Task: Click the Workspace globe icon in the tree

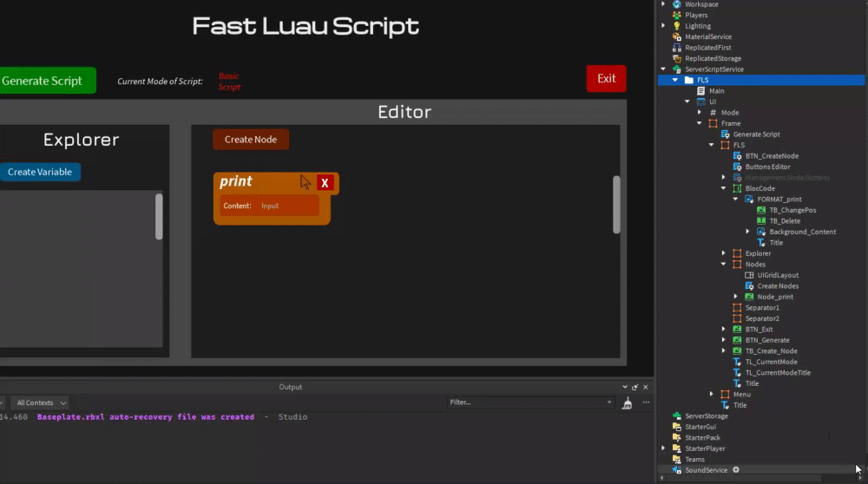Action: tap(676, 3)
